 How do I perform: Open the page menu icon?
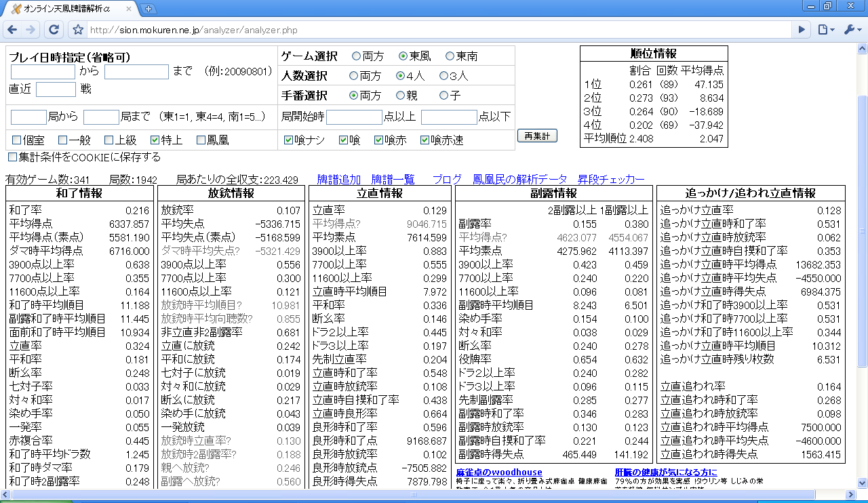coord(826,30)
